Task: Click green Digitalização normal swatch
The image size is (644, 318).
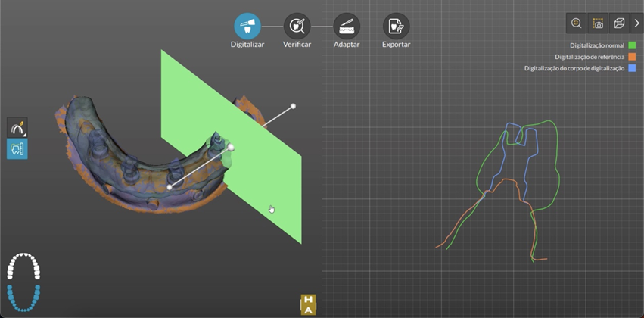Action: click(x=632, y=45)
